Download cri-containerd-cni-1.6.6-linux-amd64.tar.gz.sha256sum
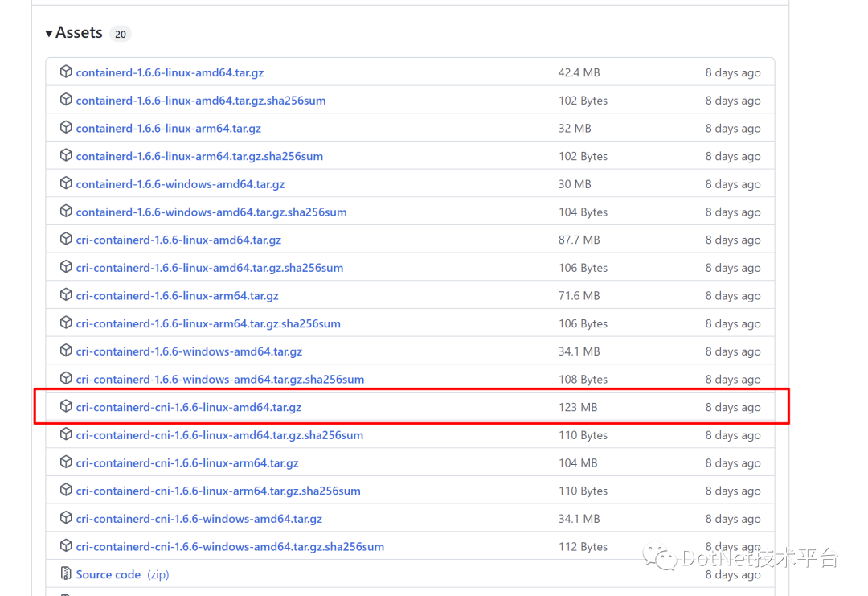 (x=219, y=435)
